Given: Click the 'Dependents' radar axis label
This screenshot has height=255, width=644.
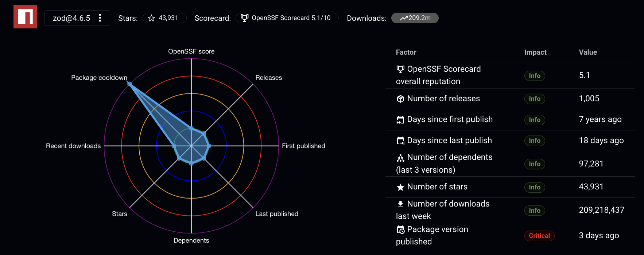Looking at the screenshot, I should pos(191,240).
